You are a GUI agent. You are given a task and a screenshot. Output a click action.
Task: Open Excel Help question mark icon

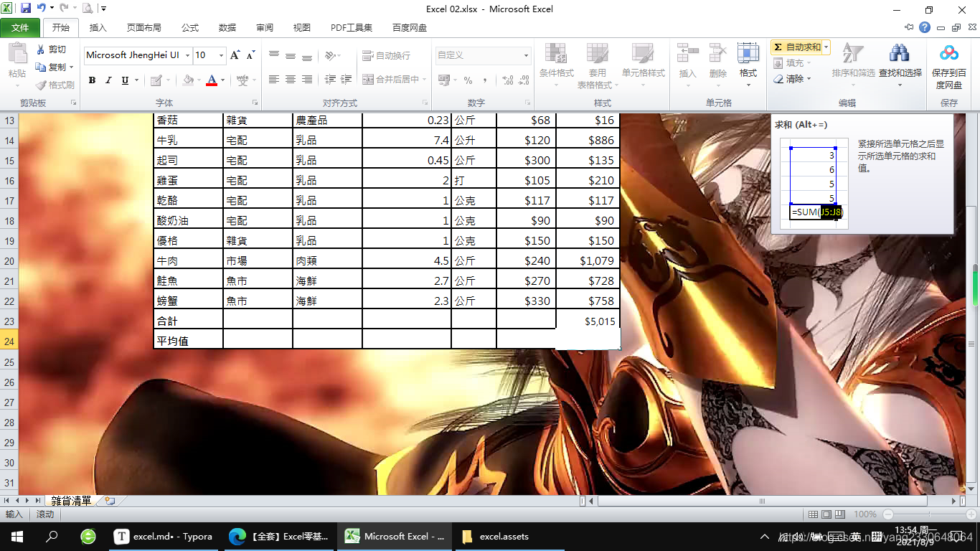tap(925, 28)
